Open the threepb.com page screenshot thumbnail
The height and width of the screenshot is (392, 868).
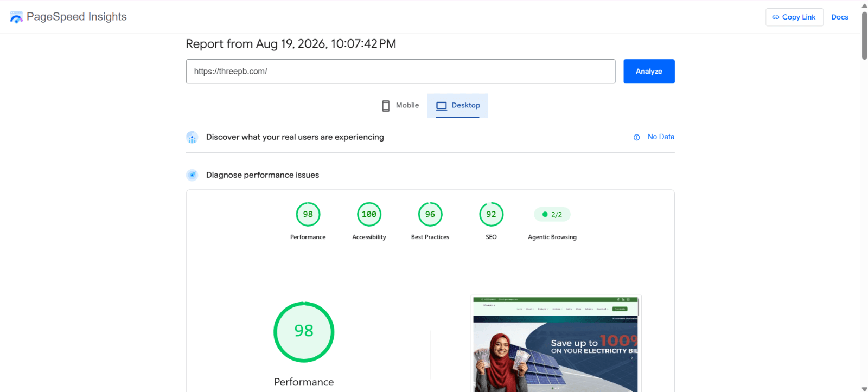click(x=556, y=344)
